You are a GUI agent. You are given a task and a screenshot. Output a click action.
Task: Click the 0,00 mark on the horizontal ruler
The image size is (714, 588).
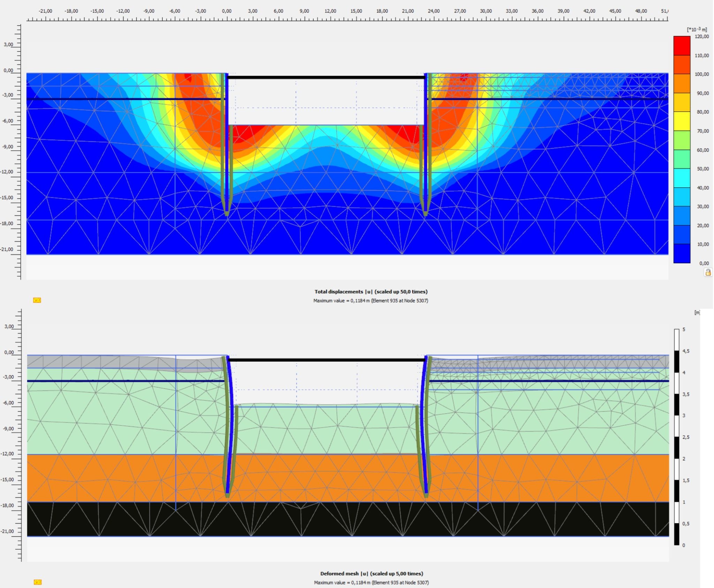[227, 11]
